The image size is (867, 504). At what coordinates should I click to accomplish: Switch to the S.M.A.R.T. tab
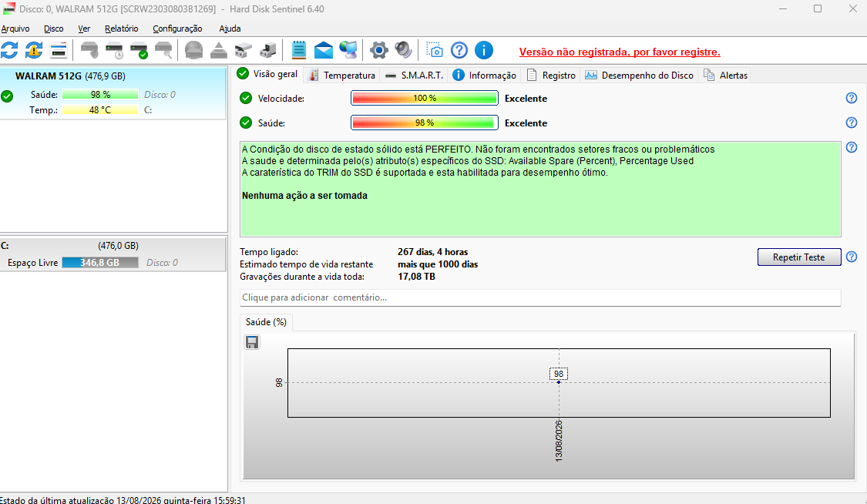click(x=415, y=76)
